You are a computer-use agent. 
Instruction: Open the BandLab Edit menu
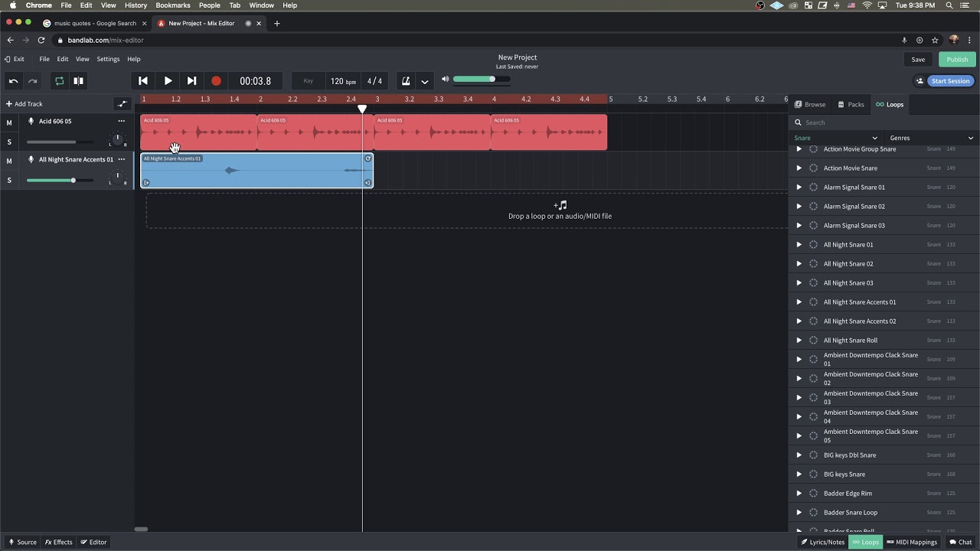tap(63, 59)
